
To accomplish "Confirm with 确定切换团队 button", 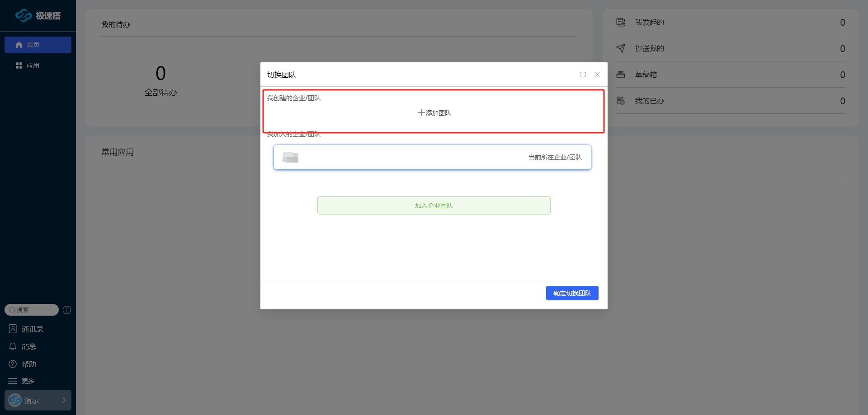I will [572, 293].
